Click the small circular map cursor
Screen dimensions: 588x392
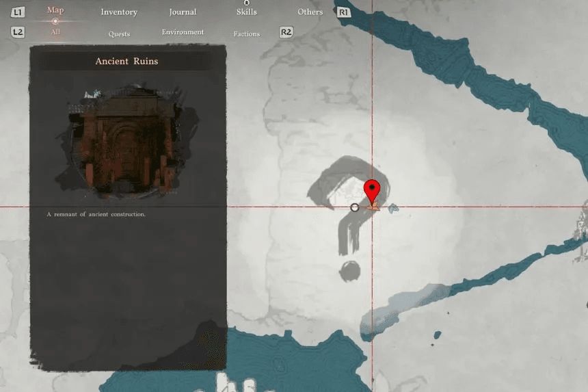click(x=354, y=207)
